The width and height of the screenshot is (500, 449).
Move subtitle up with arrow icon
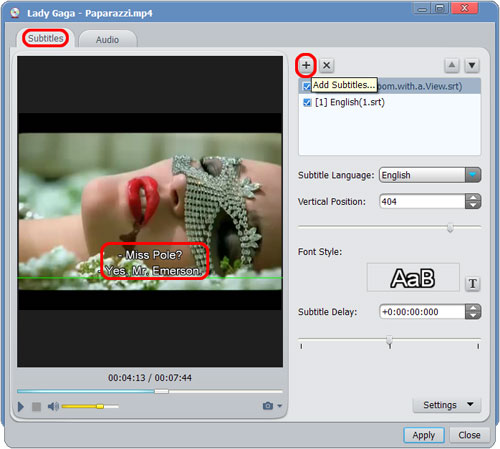452,65
